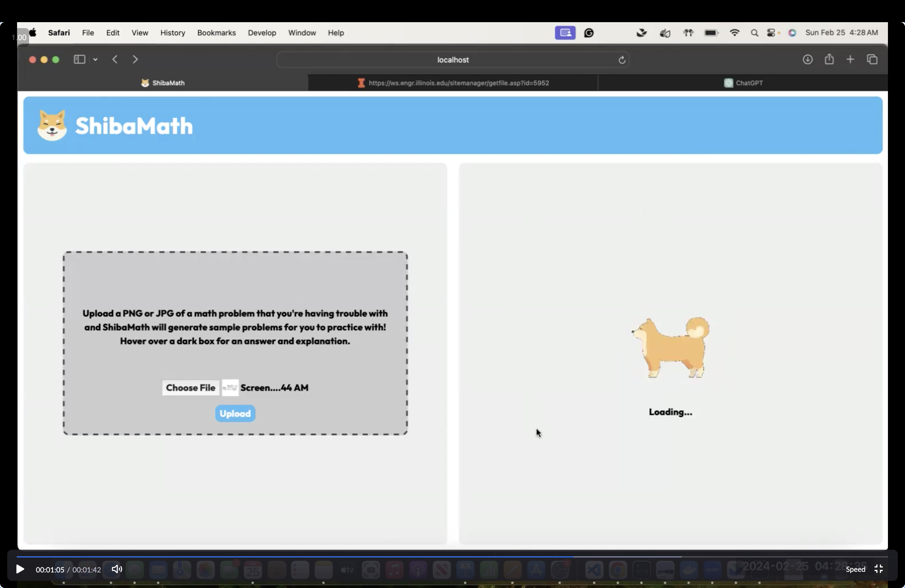The height and width of the screenshot is (588, 905).
Task: Go back with the Safari back arrow
Action: click(115, 59)
